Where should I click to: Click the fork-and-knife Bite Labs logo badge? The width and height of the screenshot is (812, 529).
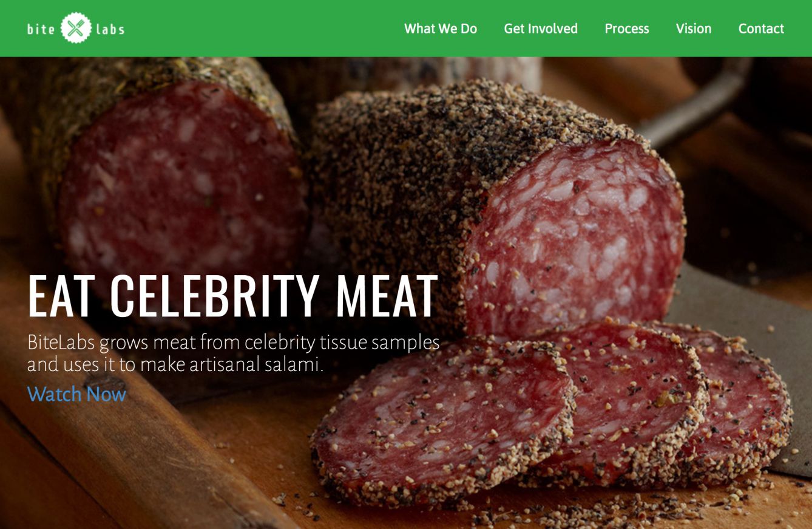[x=76, y=28]
